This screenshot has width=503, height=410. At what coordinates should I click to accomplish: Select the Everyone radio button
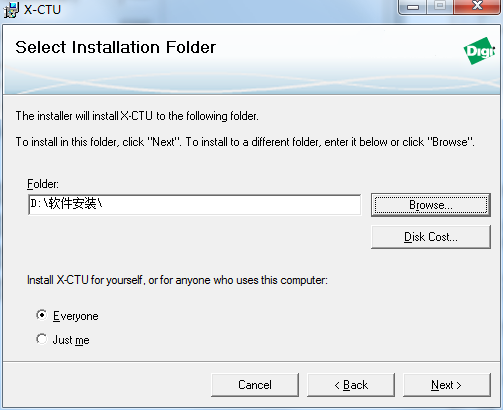pyautogui.click(x=42, y=315)
